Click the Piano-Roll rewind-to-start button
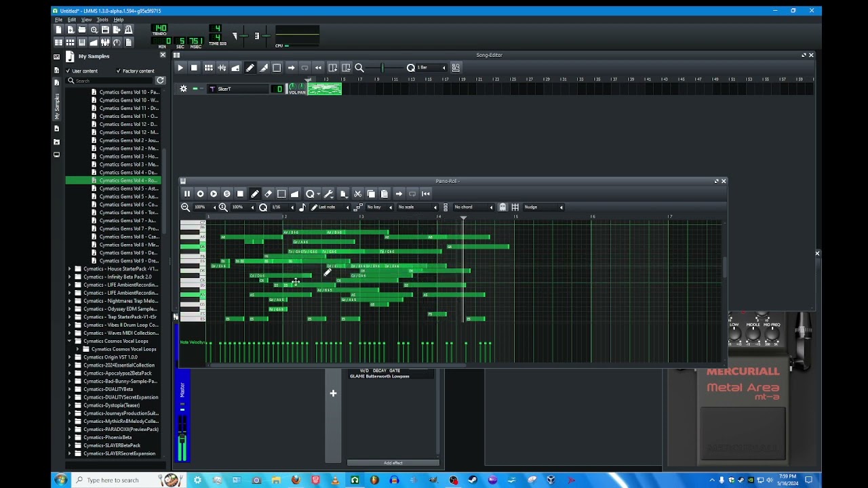868x488 pixels. 426,194
